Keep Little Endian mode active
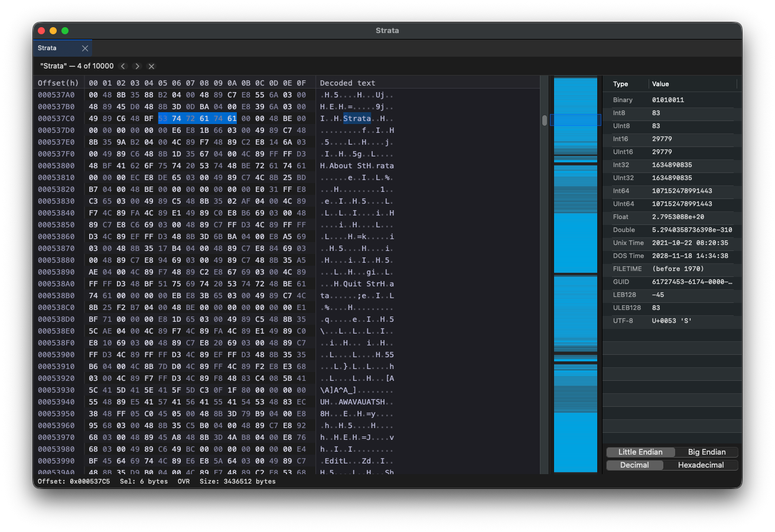775x532 pixels. pyautogui.click(x=640, y=452)
